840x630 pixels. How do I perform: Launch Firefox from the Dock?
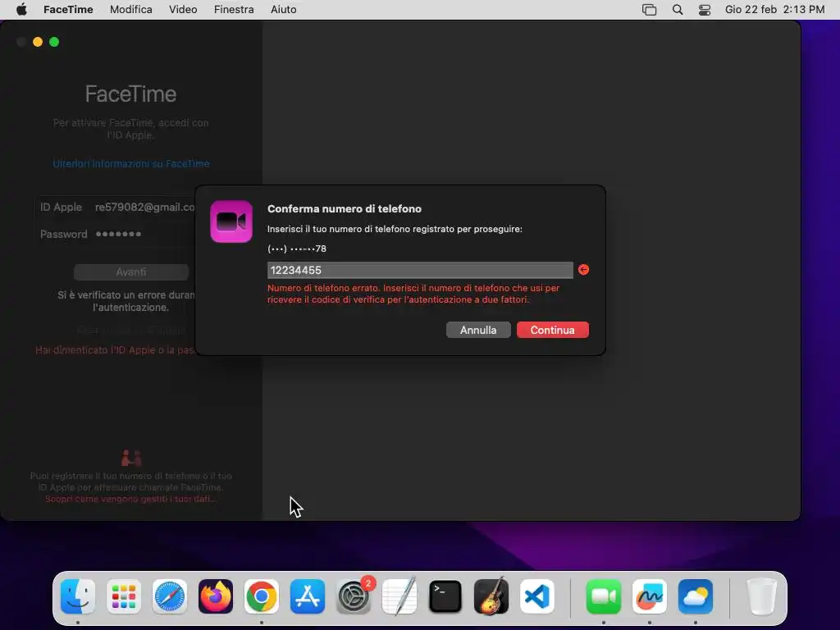[216, 596]
